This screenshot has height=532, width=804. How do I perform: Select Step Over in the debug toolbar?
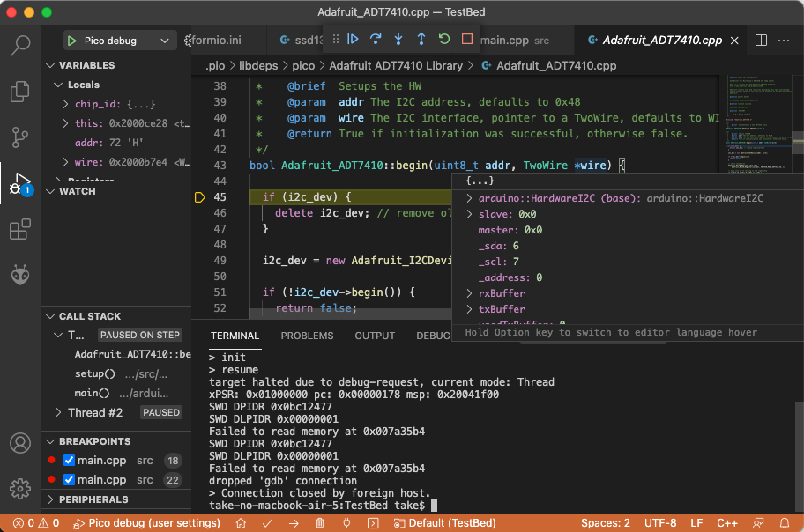coord(374,39)
